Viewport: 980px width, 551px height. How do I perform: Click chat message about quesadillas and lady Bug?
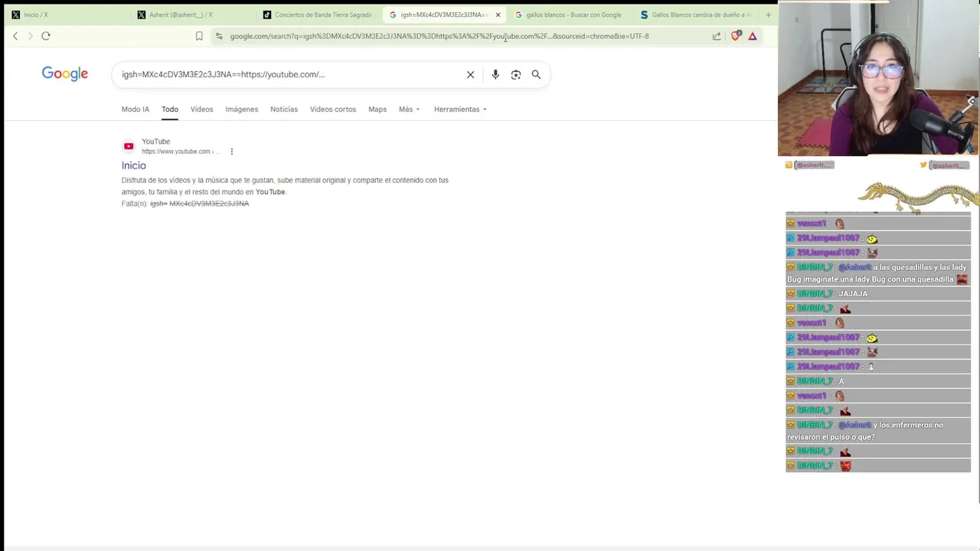coord(878,273)
